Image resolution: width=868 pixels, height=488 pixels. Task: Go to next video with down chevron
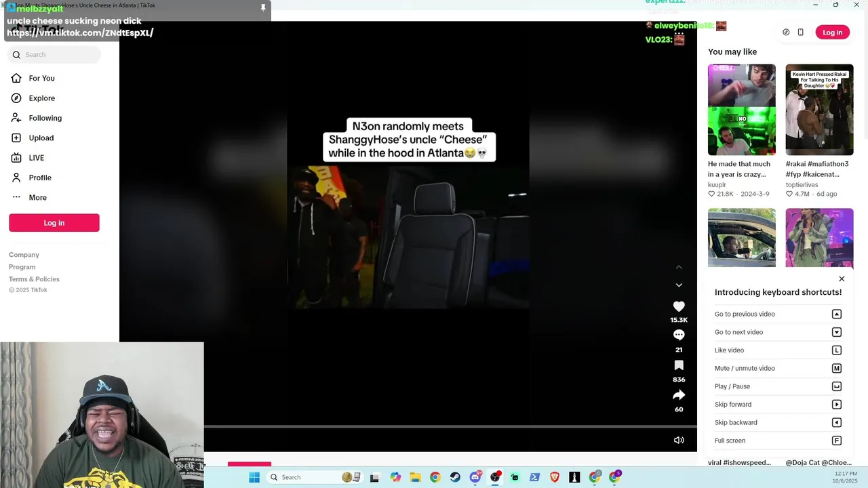pyautogui.click(x=679, y=285)
